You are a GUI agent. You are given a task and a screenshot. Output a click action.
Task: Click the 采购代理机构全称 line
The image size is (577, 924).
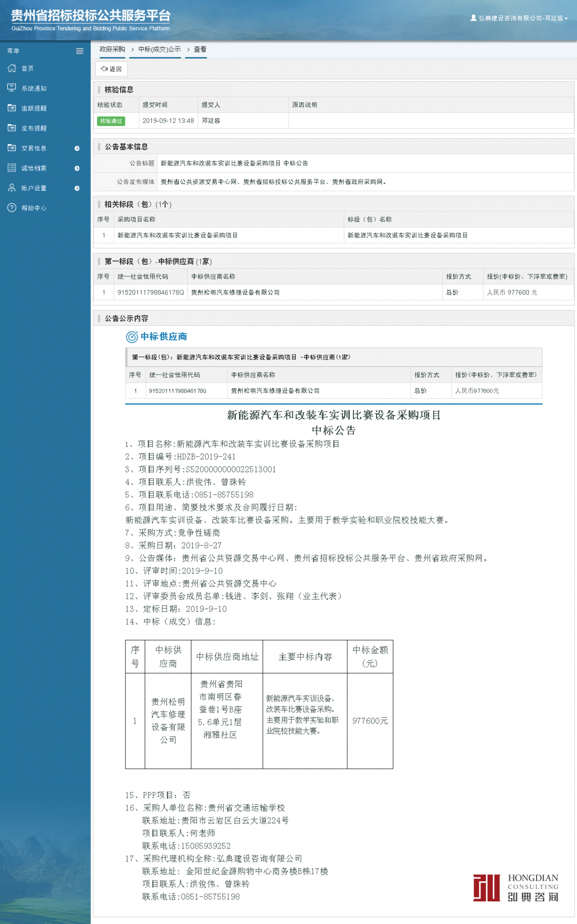(x=214, y=859)
